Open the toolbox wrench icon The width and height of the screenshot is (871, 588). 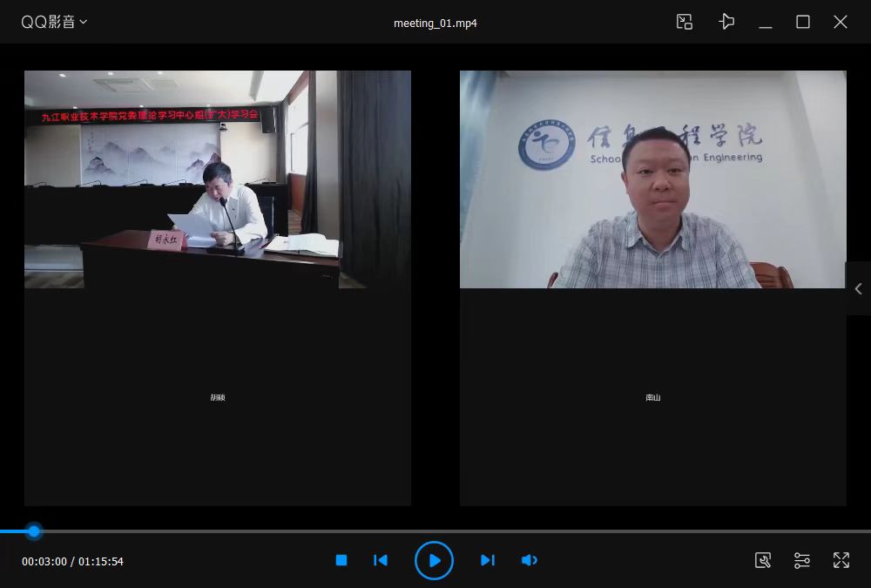tap(763, 560)
